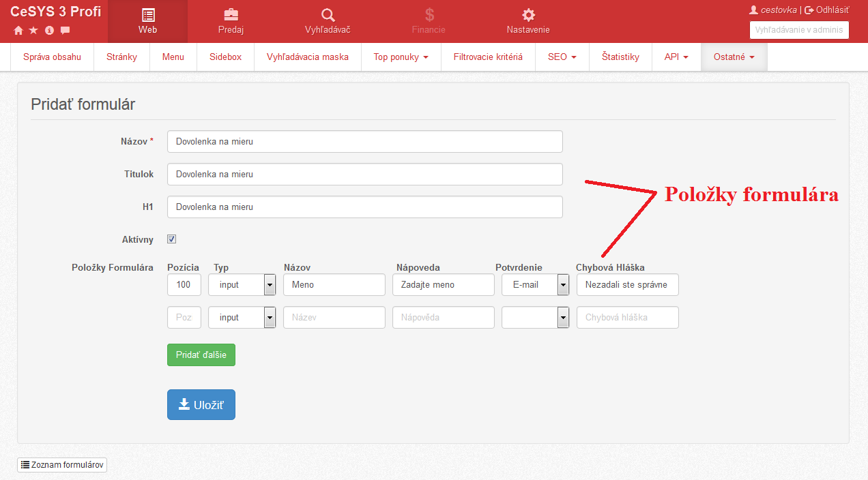Image resolution: width=868 pixels, height=480 pixels.
Task: Switch to the Stránky tab
Action: (121, 57)
